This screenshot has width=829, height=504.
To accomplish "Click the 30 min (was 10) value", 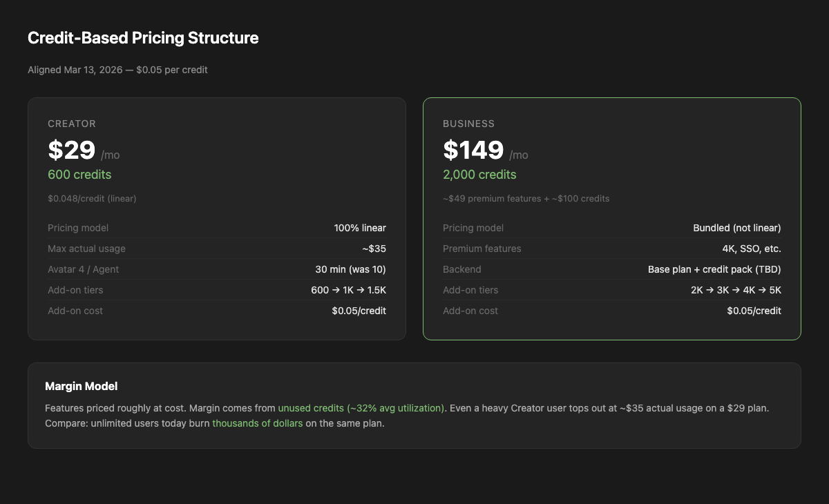I will pos(350,269).
